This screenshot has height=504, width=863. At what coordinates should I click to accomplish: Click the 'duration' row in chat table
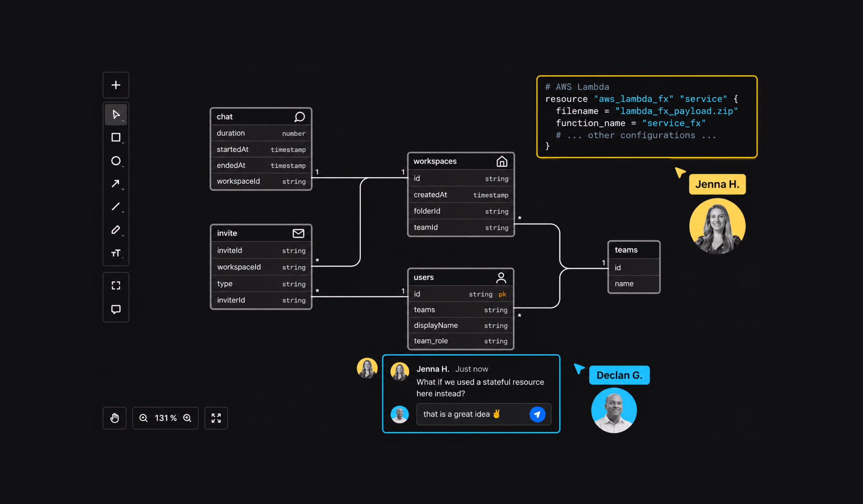tap(261, 133)
